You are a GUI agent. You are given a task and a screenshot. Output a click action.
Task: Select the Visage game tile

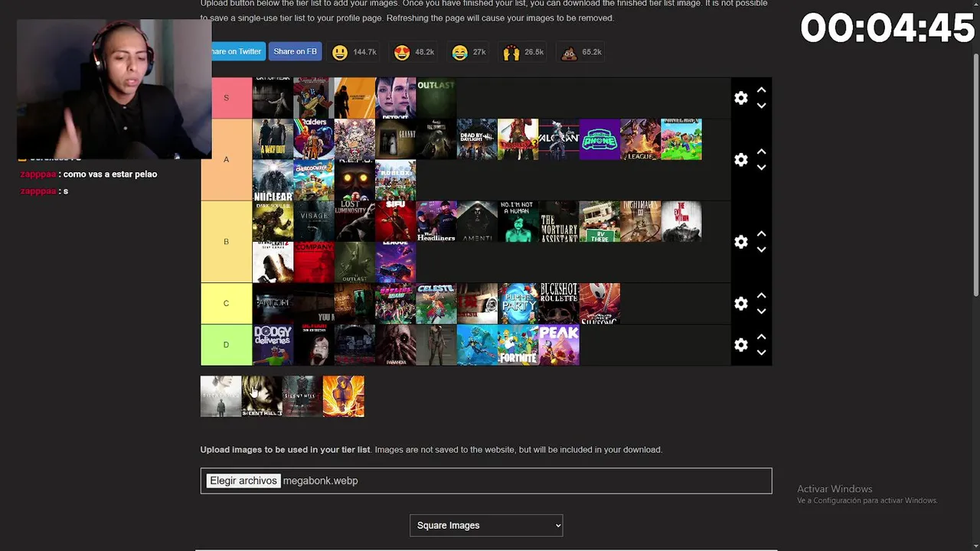[x=314, y=221]
